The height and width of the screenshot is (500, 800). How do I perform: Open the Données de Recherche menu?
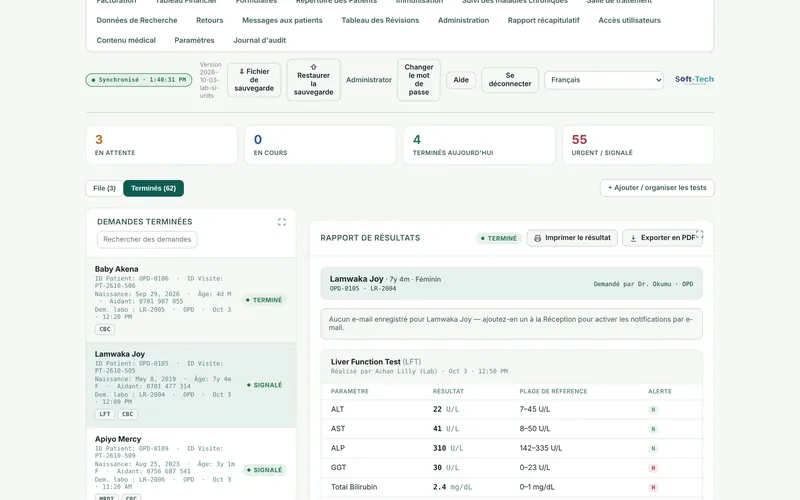[x=137, y=20]
